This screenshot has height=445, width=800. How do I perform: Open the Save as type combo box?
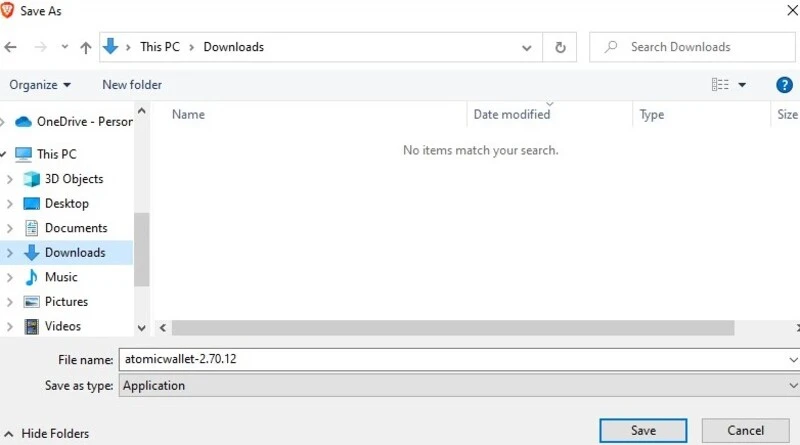(459, 385)
